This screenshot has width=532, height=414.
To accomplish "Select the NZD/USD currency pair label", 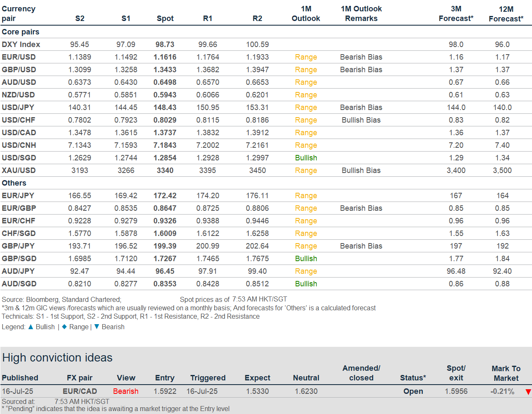I will tap(18, 95).
